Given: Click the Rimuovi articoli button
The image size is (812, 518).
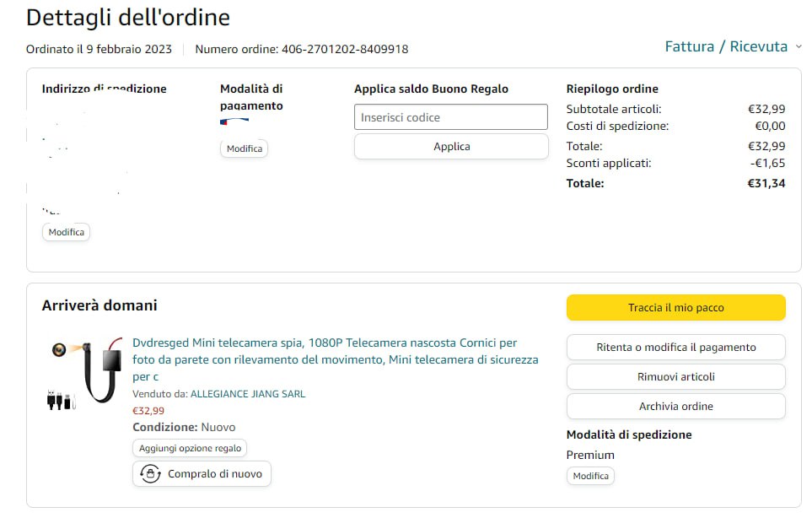Looking at the screenshot, I should pyautogui.click(x=675, y=376).
